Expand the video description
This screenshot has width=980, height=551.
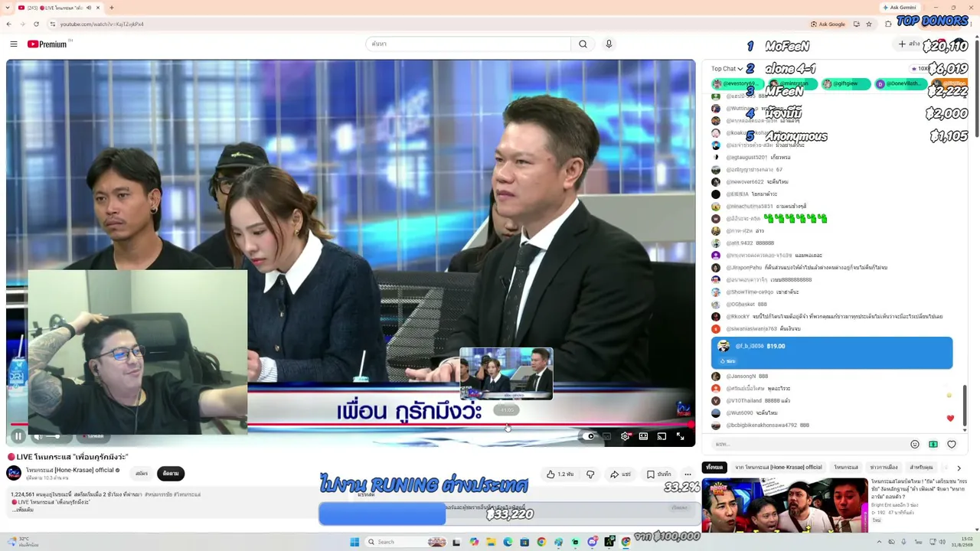click(24, 510)
